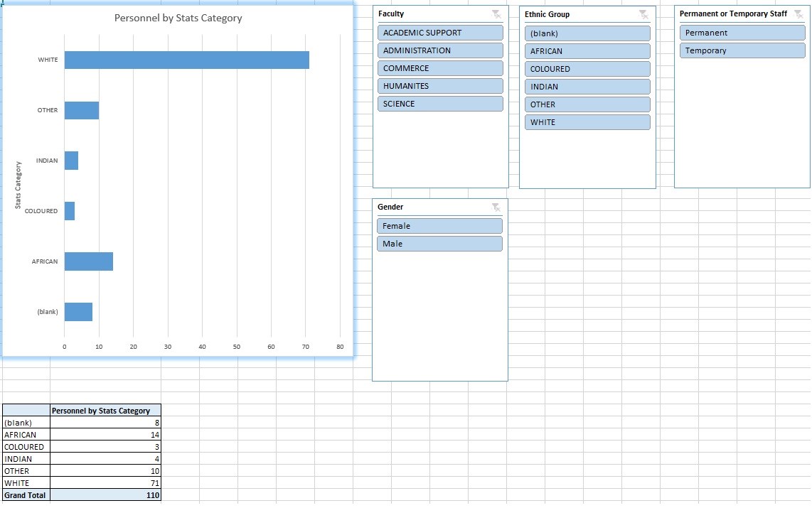Screen dimensions: 812x508
Task: Select Permanent in the staff slicer
Action: coord(742,32)
